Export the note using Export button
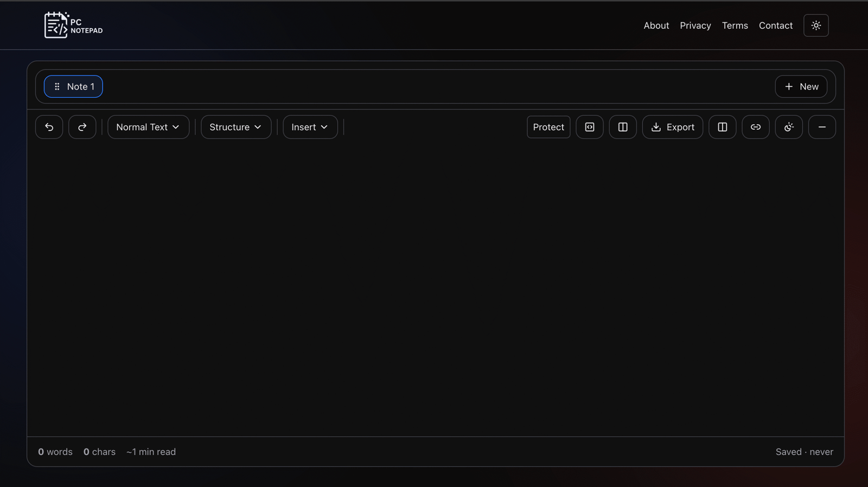Image resolution: width=868 pixels, height=487 pixels. point(673,127)
